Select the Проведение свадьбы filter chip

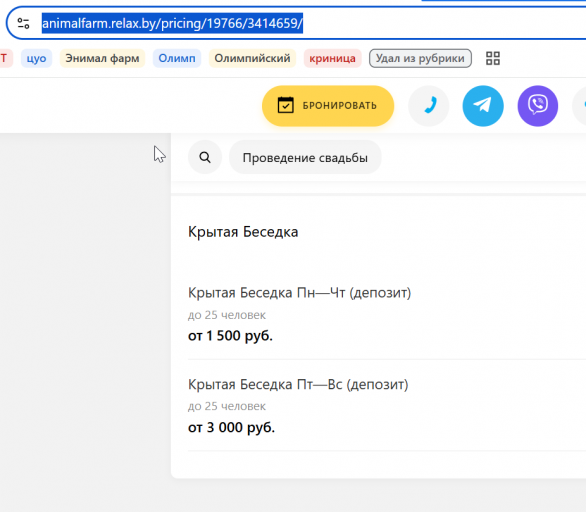click(305, 157)
